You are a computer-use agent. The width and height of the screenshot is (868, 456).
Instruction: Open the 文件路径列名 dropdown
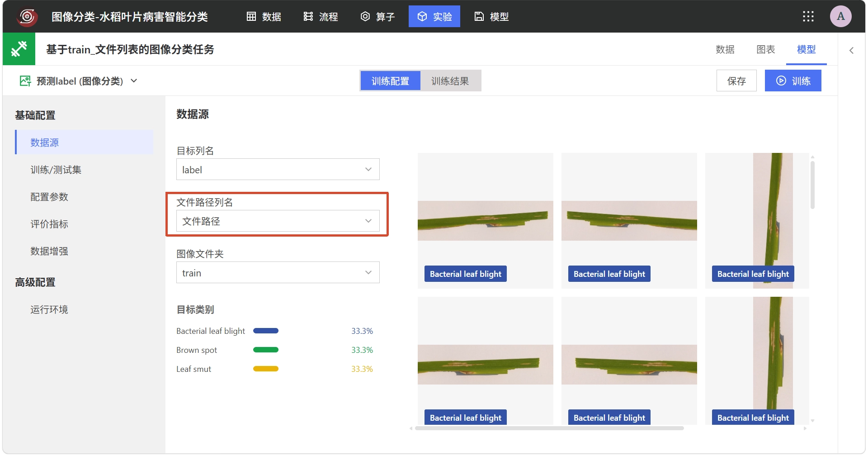(278, 221)
